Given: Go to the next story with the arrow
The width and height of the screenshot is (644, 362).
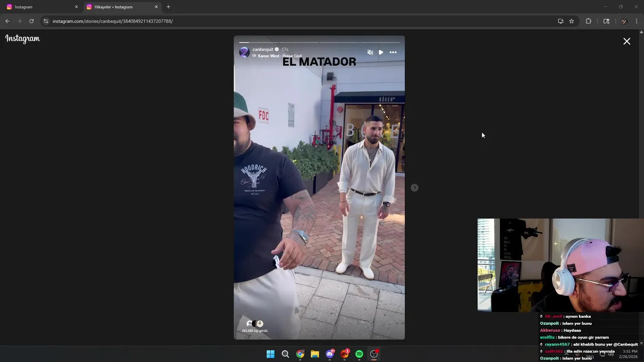Looking at the screenshot, I should point(414,188).
